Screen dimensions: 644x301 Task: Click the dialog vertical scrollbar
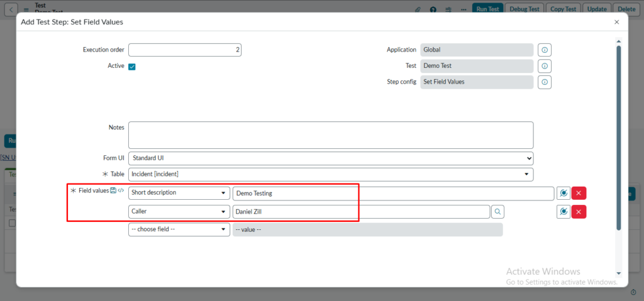[x=619, y=138]
